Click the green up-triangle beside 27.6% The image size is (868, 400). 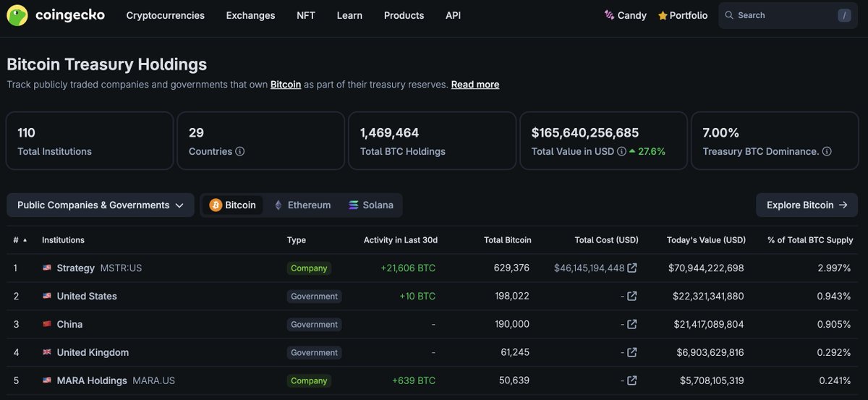tap(632, 152)
